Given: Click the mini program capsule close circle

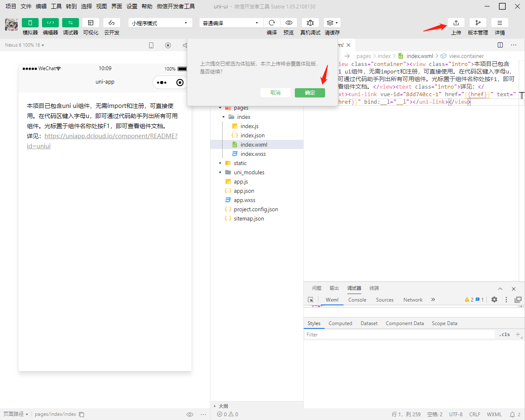Looking at the screenshot, I should tap(180, 82).
